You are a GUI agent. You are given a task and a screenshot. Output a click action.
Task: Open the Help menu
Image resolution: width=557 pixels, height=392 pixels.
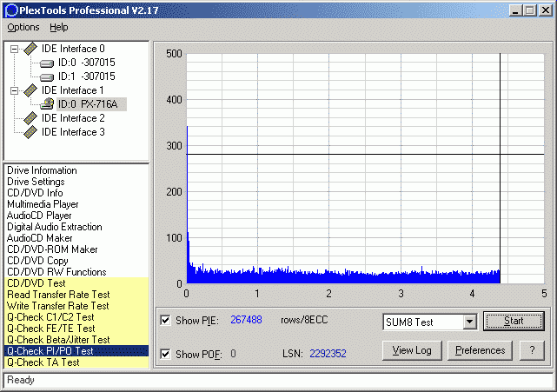click(x=58, y=27)
